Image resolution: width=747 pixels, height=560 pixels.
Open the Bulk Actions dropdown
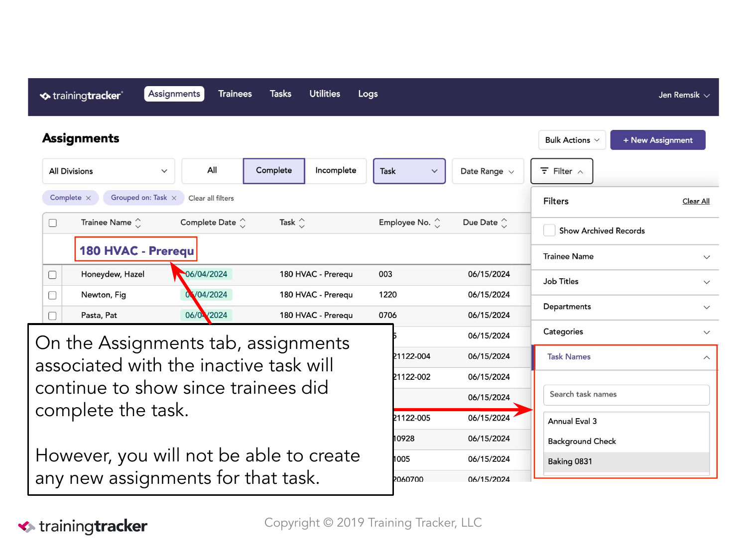[572, 140]
